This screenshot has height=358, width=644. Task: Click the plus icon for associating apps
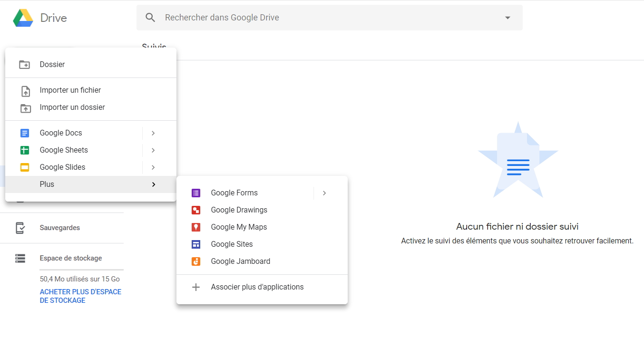[196, 287]
